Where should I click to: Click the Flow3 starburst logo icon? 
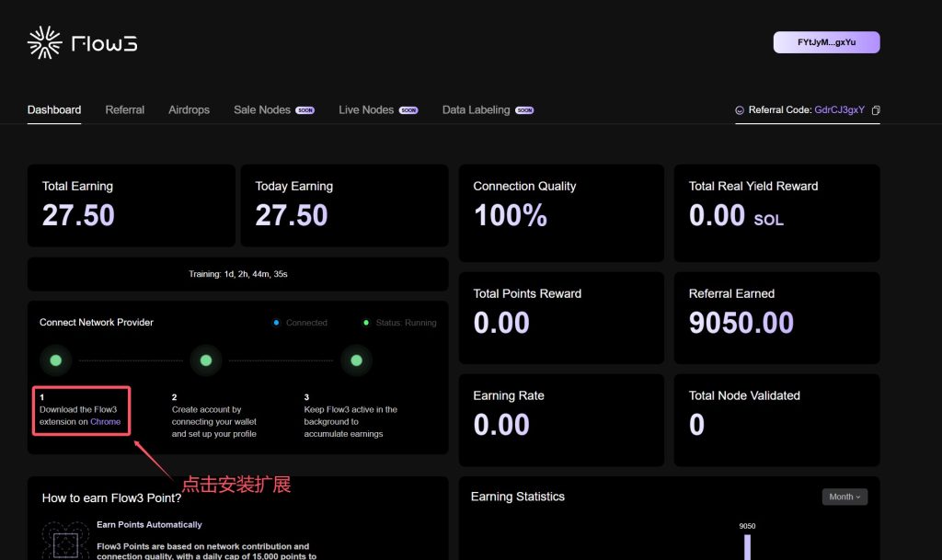[45, 42]
